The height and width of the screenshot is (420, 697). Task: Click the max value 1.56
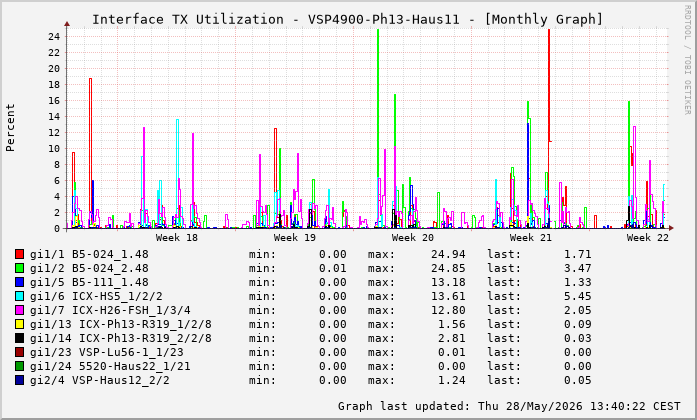452,324
